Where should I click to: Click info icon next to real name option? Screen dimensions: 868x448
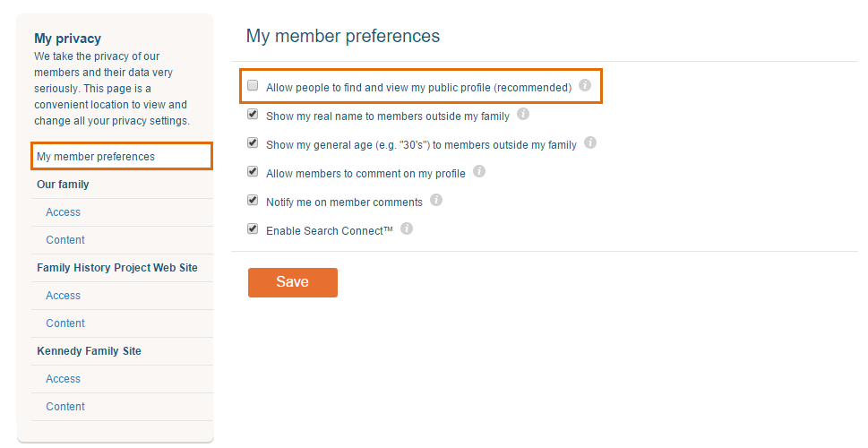point(523,115)
